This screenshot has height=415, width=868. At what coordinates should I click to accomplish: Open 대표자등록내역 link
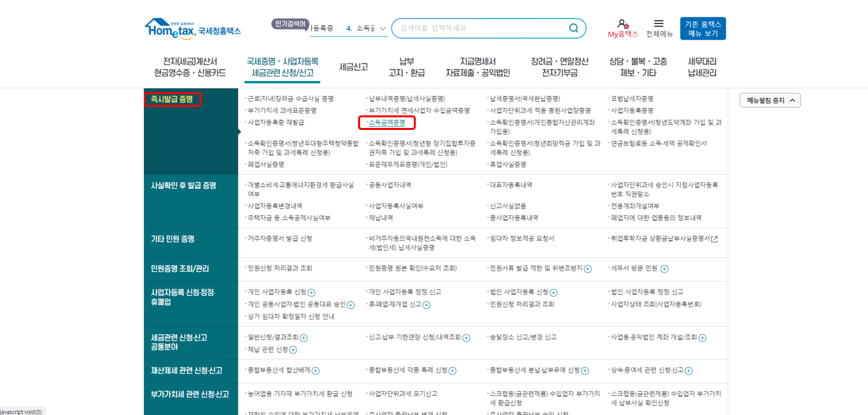tap(511, 185)
